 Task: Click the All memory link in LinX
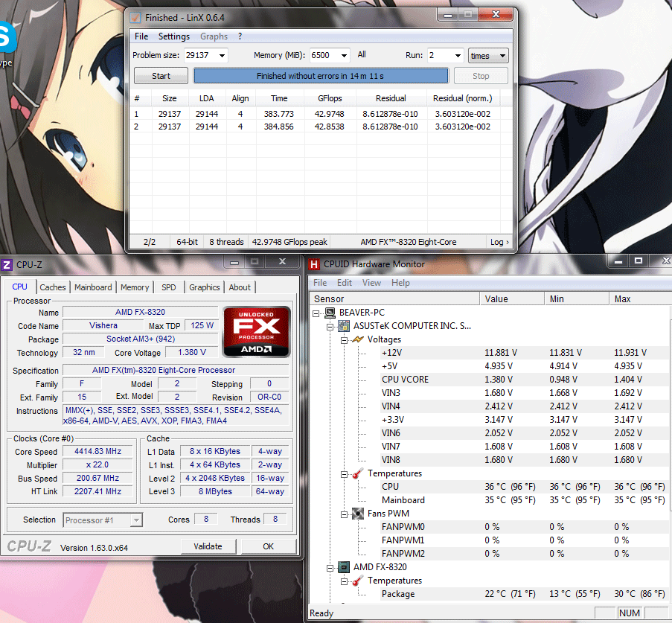pyautogui.click(x=362, y=54)
